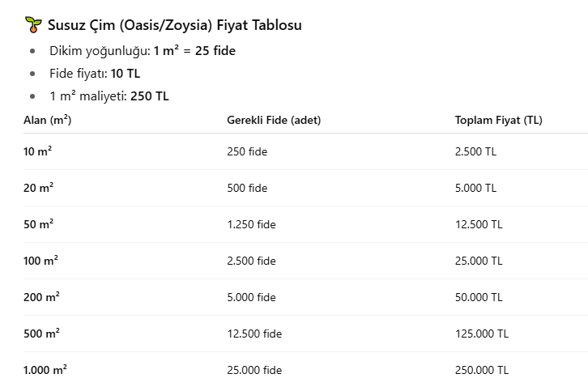Click the 250.000 TL price cell
The width and height of the screenshot is (588, 391).
click(482, 370)
